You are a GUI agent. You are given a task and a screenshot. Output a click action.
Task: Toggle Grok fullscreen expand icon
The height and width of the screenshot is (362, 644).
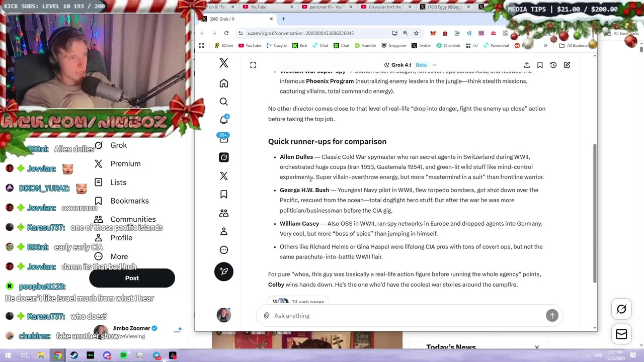click(x=253, y=65)
